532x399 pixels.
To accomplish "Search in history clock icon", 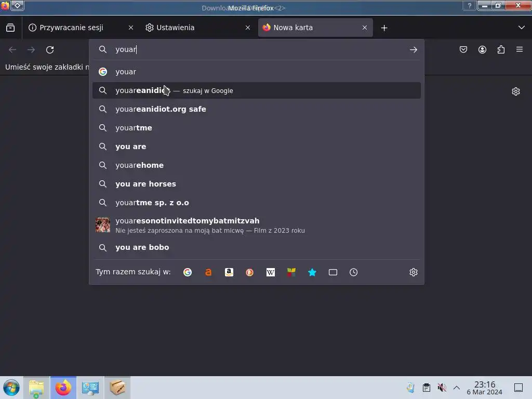I will (x=353, y=272).
